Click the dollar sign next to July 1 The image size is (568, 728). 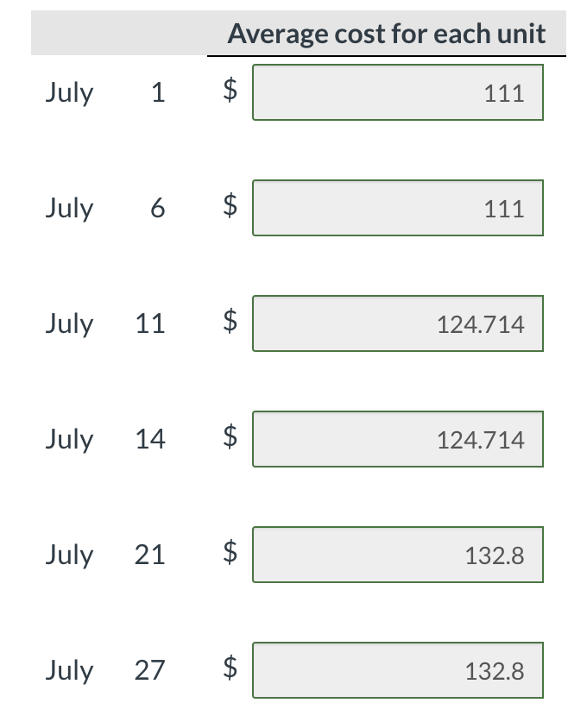pyautogui.click(x=229, y=92)
